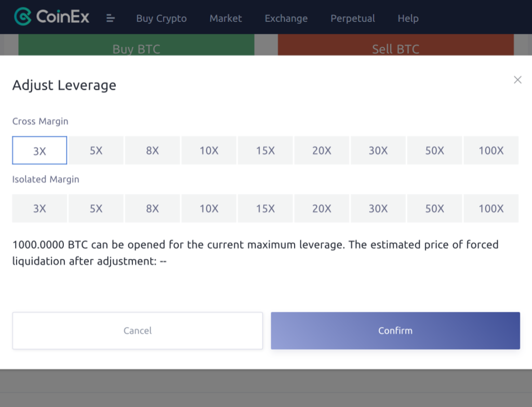Switch to the Sell BTC tab

coord(396,49)
